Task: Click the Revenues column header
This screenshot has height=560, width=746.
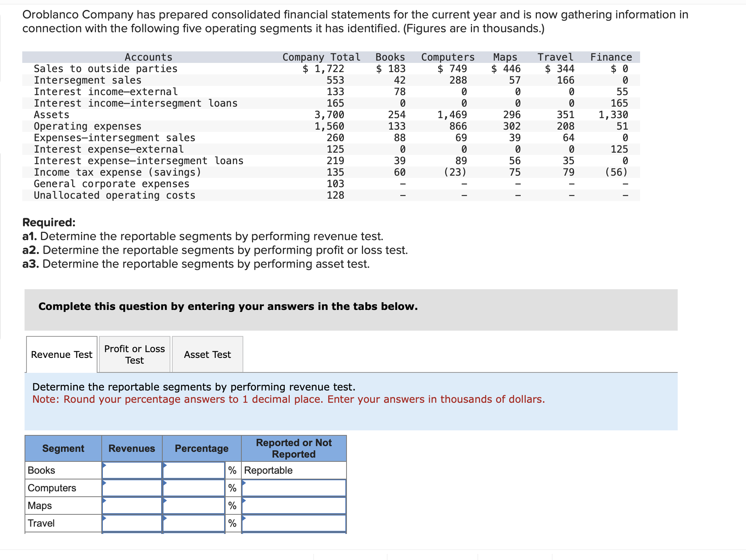Action: pos(132,448)
